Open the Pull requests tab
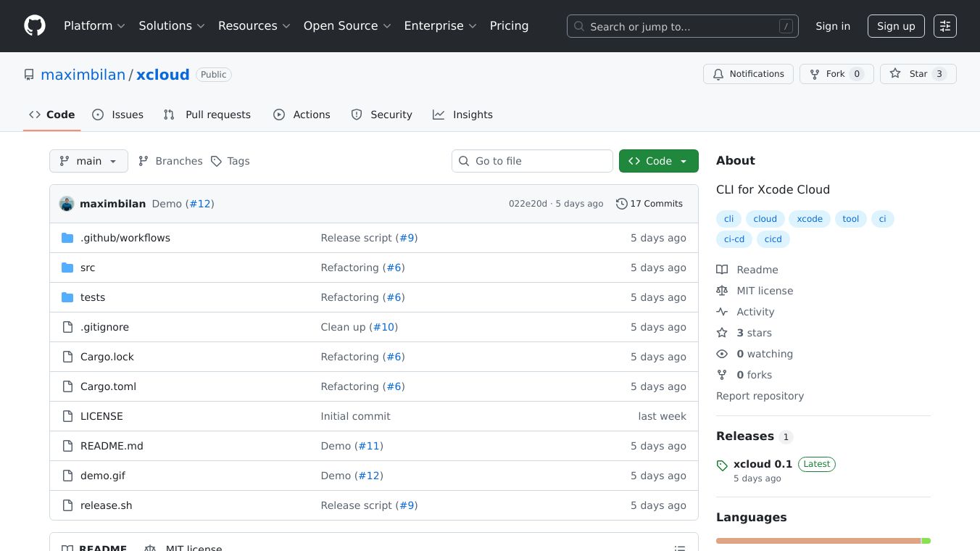Image resolution: width=980 pixels, height=551 pixels. (x=207, y=115)
